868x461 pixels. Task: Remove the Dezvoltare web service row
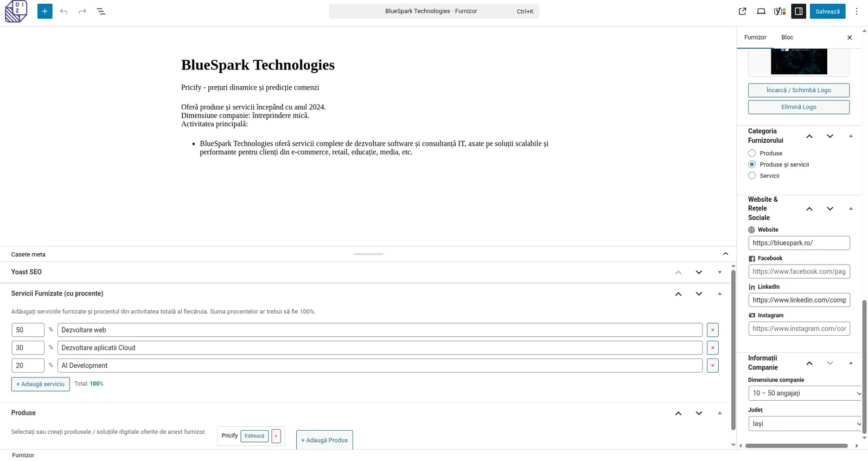[713, 330]
